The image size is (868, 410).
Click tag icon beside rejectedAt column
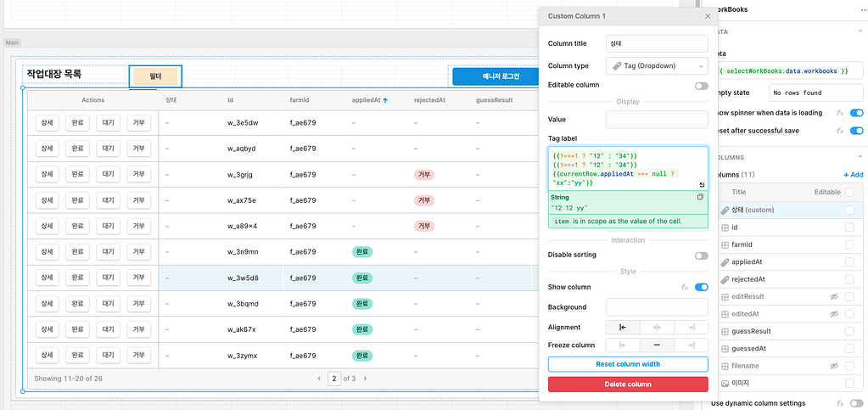tap(725, 279)
